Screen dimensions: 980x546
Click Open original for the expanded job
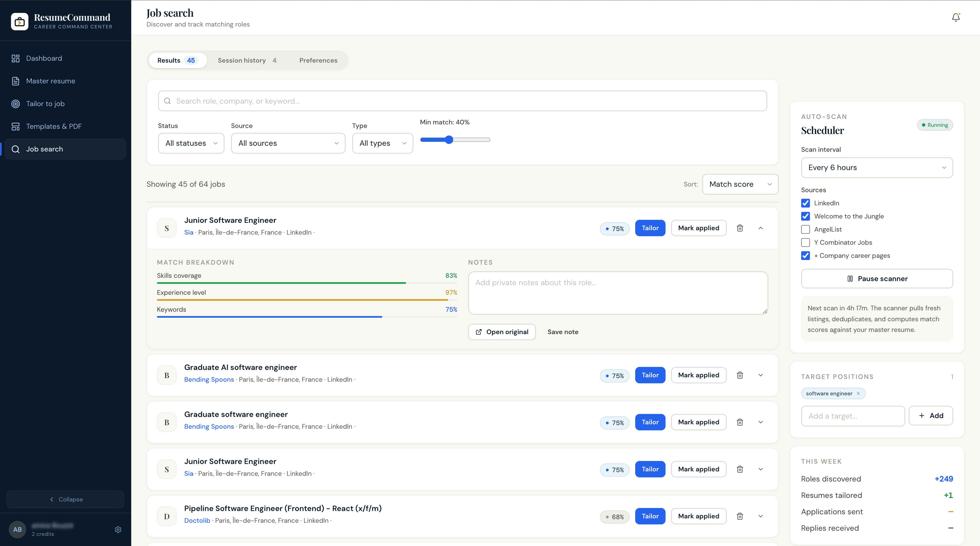pos(501,332)
